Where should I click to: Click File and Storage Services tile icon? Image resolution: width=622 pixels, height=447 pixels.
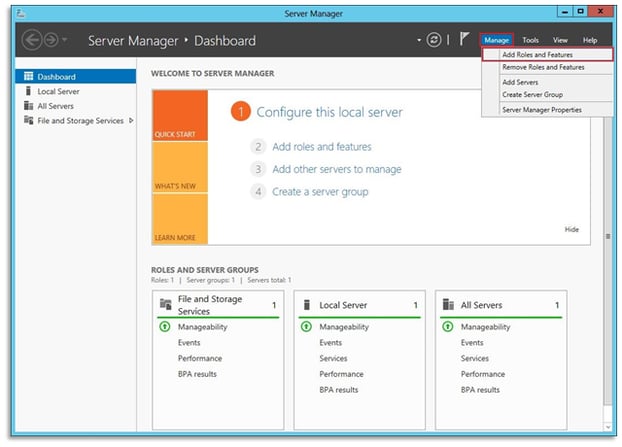coord(165,304)
